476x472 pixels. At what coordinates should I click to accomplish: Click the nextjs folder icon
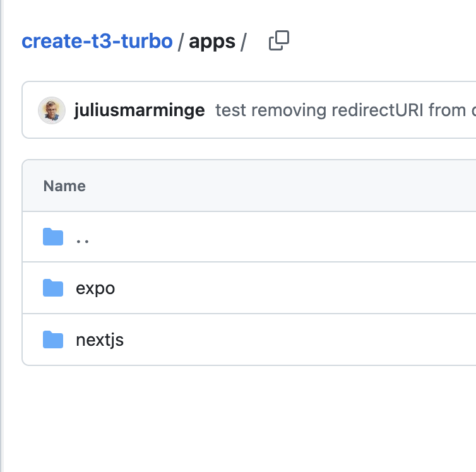(53, 339)
